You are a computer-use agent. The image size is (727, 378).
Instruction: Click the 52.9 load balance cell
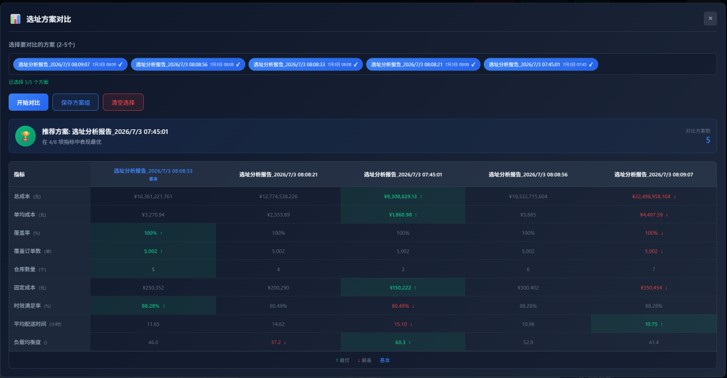[528, 342]
